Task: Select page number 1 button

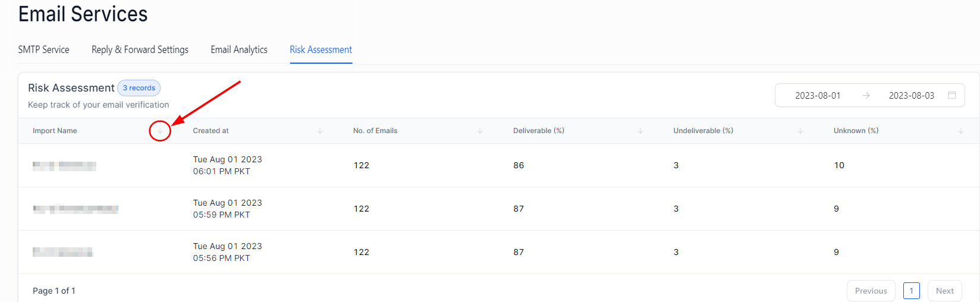Action: (911, 291)
